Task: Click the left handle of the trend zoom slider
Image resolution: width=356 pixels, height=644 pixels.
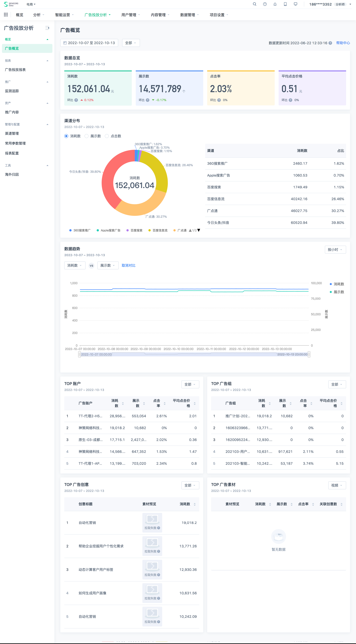Action: click(80, 354)
